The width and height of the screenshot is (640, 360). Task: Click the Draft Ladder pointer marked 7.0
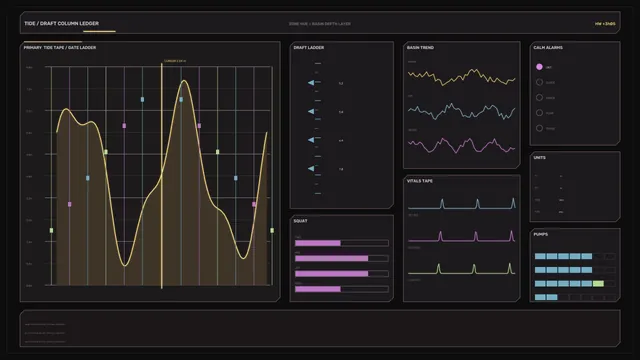point(311,169)
